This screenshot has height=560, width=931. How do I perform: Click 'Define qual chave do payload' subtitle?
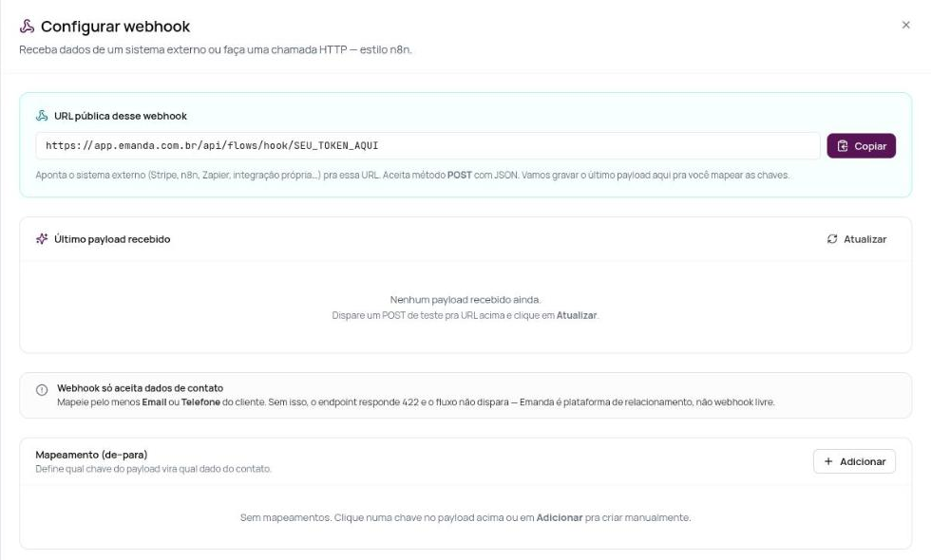tap(153, 469)
